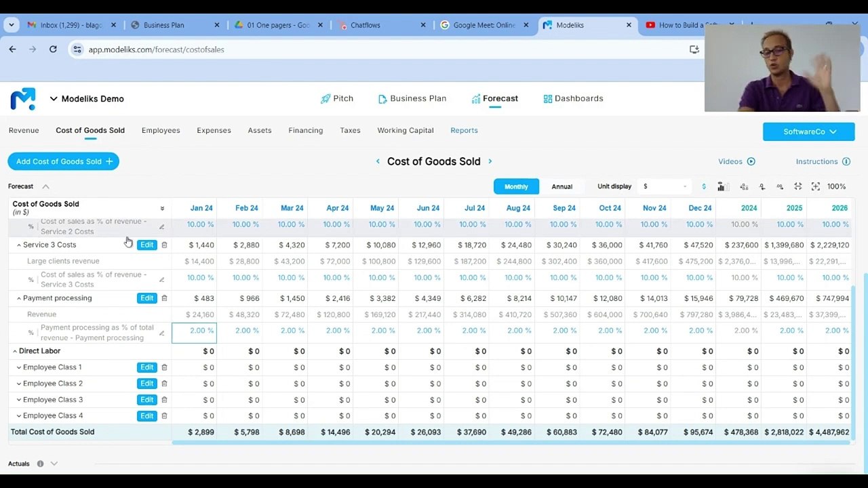This screenshot has width=868, height=488.
Task: Click the Actuals info icon
Action: [40, 464]
